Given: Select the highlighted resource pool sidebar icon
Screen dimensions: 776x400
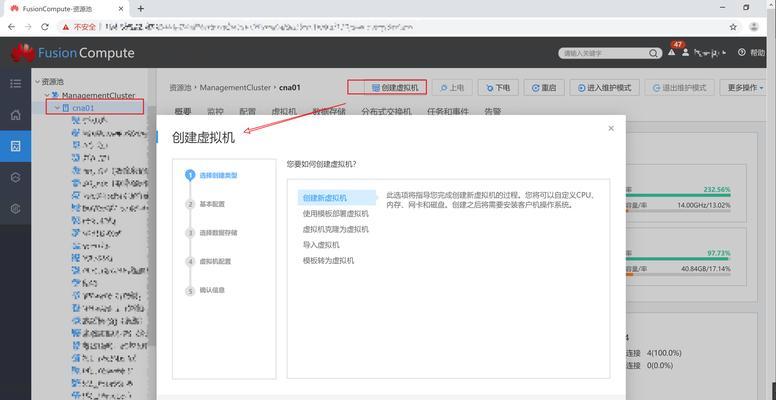Looking at the screenshot, I should (15, 146).
